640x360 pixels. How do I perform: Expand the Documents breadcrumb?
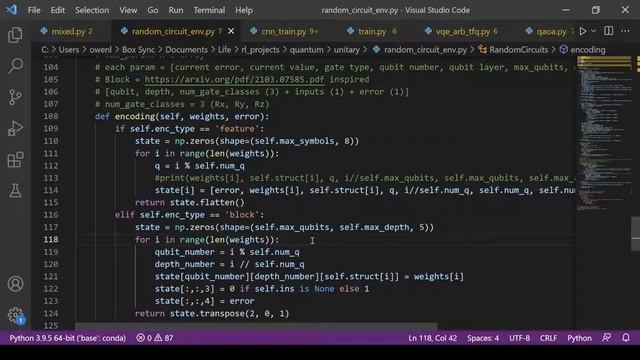click(x=187, y=50)
